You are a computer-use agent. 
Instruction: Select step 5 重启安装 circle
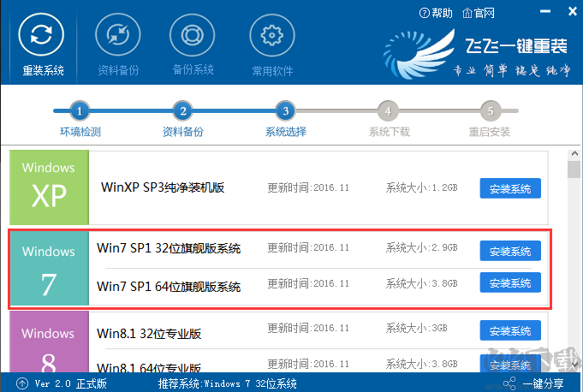tap(491, 110)
